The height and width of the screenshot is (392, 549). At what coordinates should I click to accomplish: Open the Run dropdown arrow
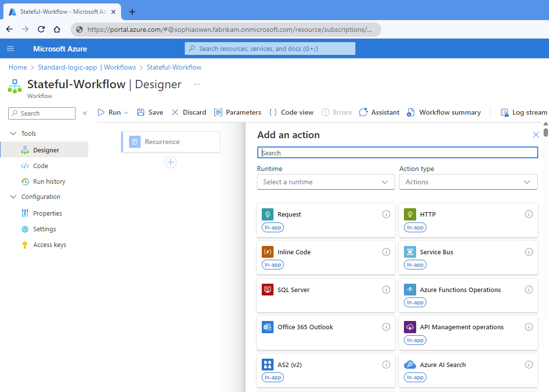point(126,113)
